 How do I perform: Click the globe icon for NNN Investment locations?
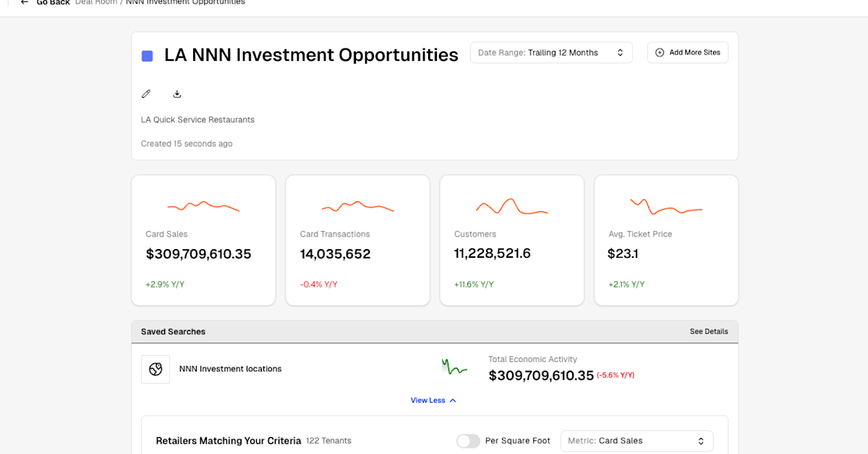(x=156, y=369)
